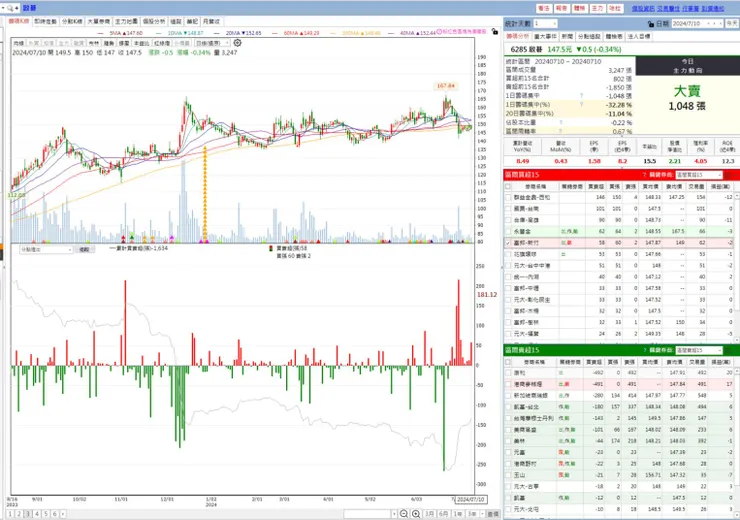
Task: Open the 關鍵券商 dropdown in green header
Action: (x=698, y=350)
